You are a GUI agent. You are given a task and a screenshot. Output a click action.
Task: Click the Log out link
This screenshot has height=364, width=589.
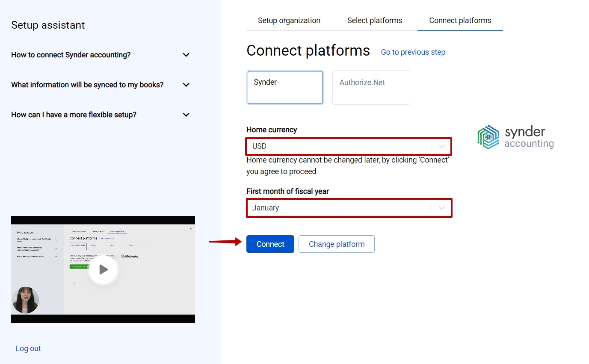pyautogui.click(x=28, y=349)
